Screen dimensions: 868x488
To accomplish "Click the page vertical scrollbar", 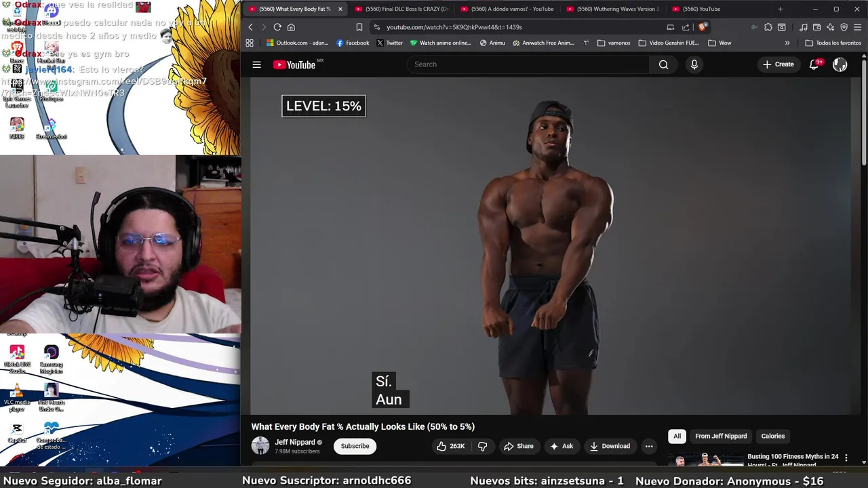I will click(x=864, y=112).
